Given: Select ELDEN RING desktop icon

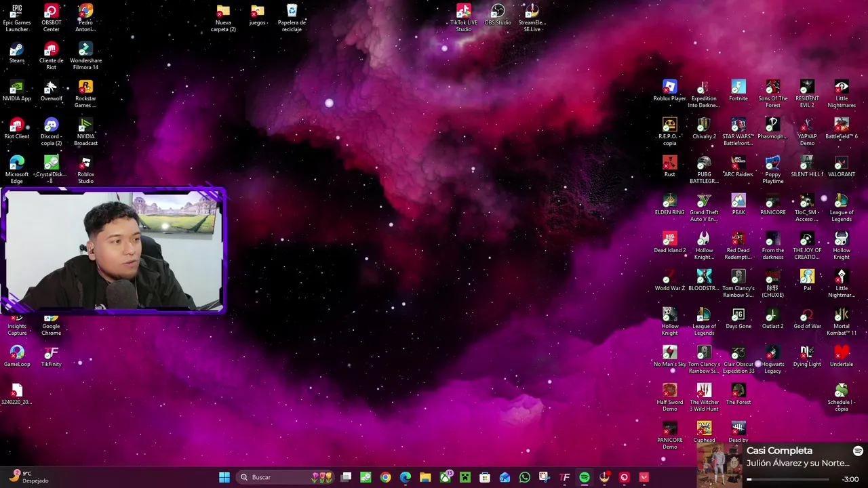Looking at the screenshot, I should 669,204.
